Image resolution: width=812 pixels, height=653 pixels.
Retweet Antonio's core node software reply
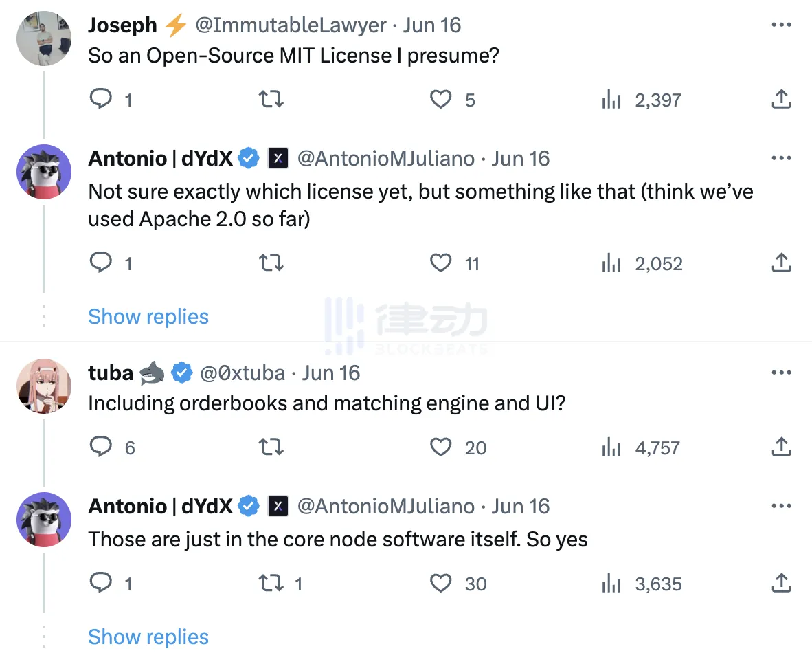270,584
